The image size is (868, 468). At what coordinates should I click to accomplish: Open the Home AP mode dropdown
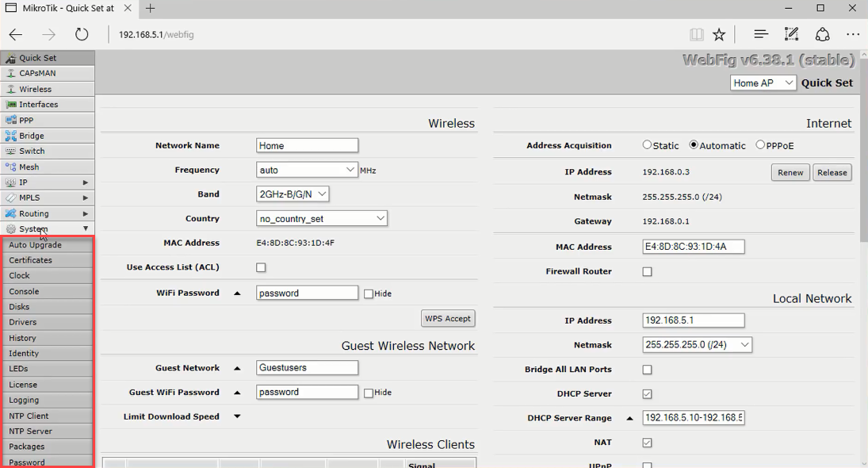coord(763,82)
